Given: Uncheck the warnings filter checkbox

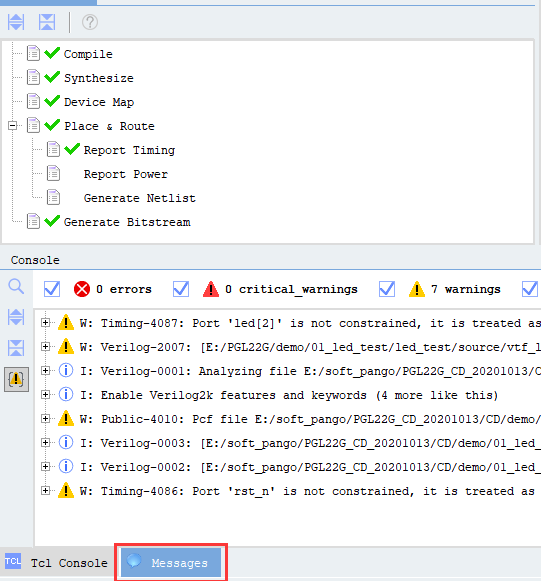Looking at the screenshot, I should [387, 289].
